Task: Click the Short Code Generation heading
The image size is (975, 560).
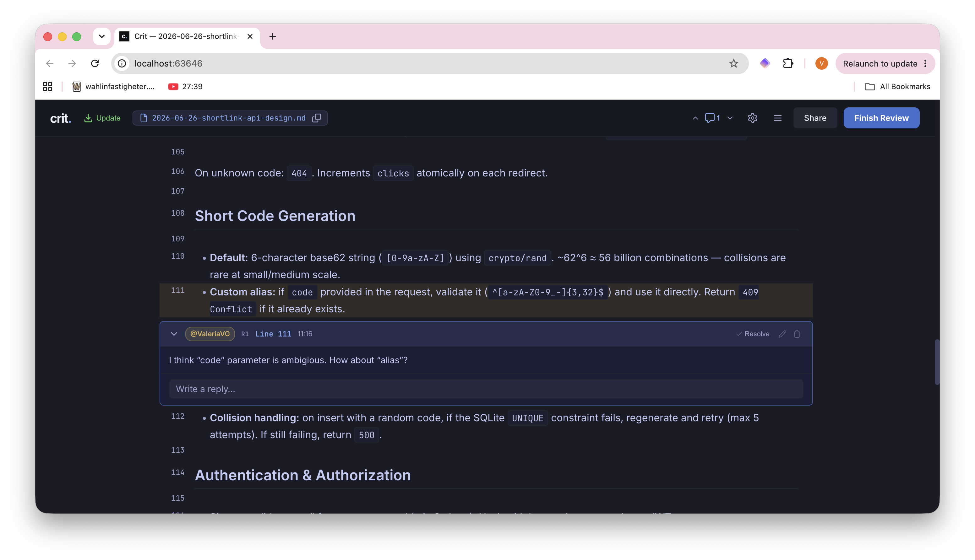Action: click(275, 216)
